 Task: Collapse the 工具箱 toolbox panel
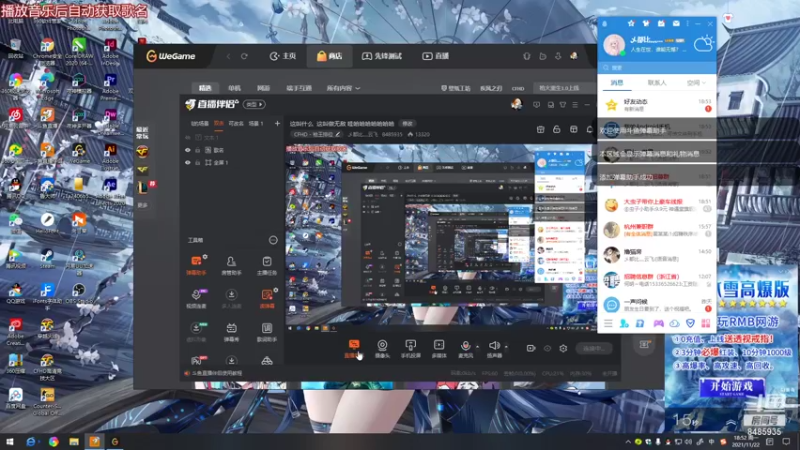[273, 240]
